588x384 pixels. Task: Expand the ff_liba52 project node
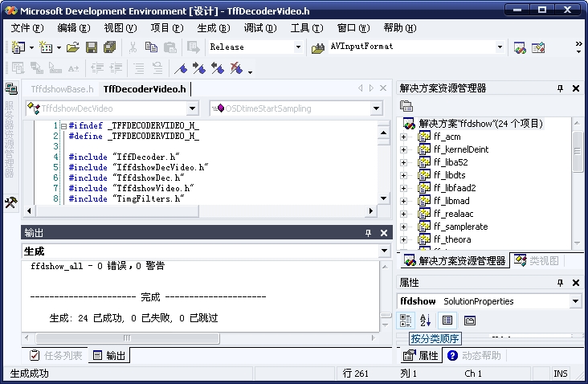[403, 162]
